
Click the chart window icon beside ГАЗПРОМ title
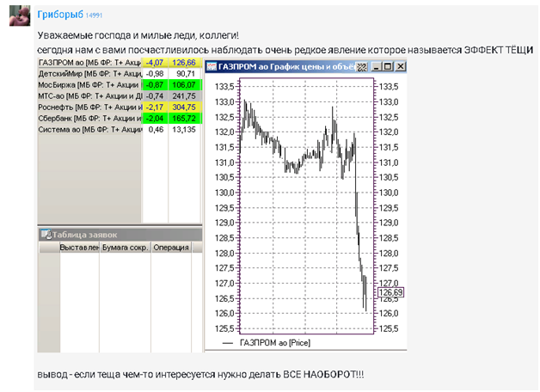pos(212,66)
